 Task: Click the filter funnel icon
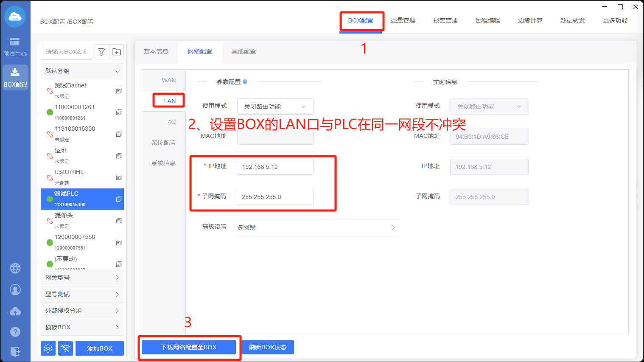pos(102,52)
